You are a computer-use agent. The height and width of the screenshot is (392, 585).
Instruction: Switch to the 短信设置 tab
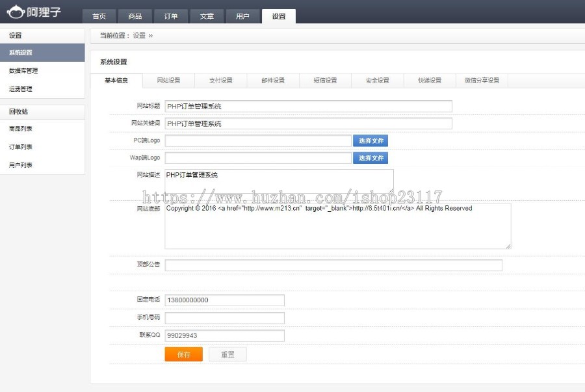[x=326, y=81]
